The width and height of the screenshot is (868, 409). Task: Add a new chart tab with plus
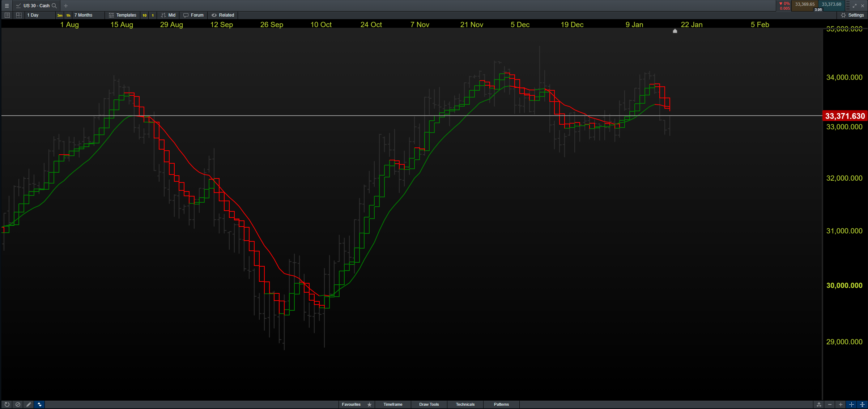(66, 6)
